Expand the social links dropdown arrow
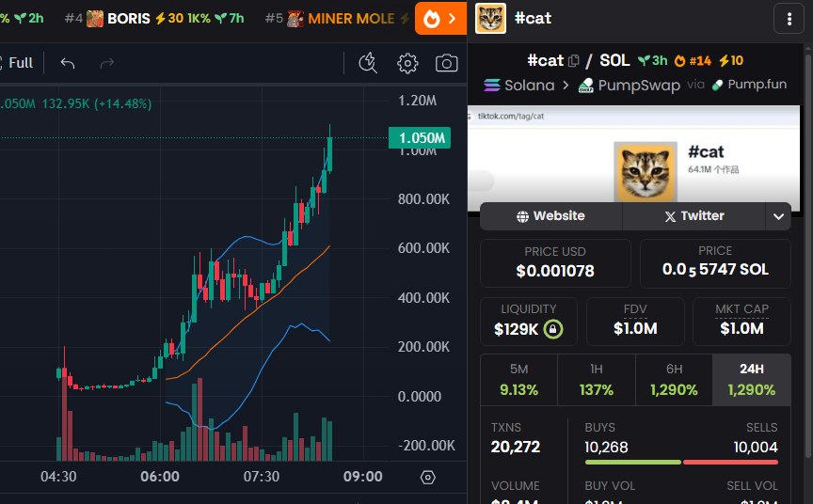This screenshot has height=504, width=813. [778, 216]
